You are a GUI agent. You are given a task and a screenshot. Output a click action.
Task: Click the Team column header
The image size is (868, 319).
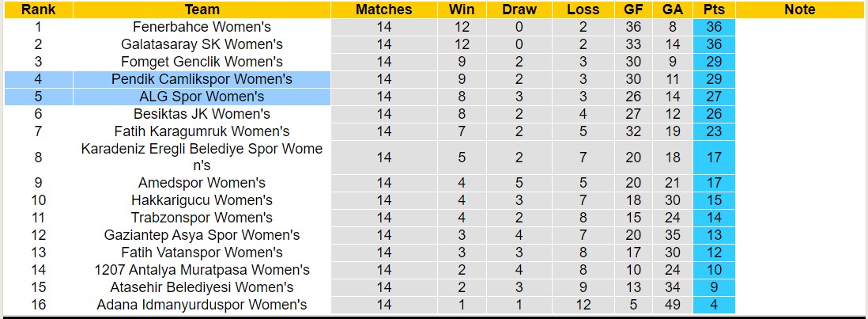[202, 9]
